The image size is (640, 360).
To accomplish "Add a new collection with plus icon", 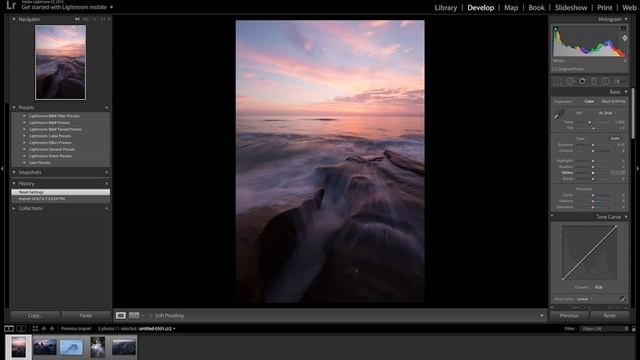I will (107, 209).
